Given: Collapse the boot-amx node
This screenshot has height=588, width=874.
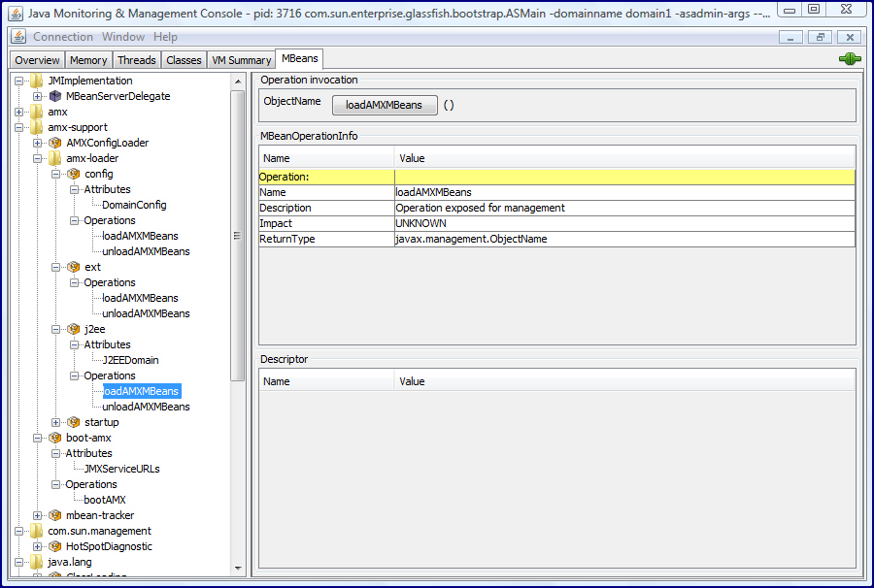Looking at the screenshot, I should pyautogui.click(x=37, y=439).
